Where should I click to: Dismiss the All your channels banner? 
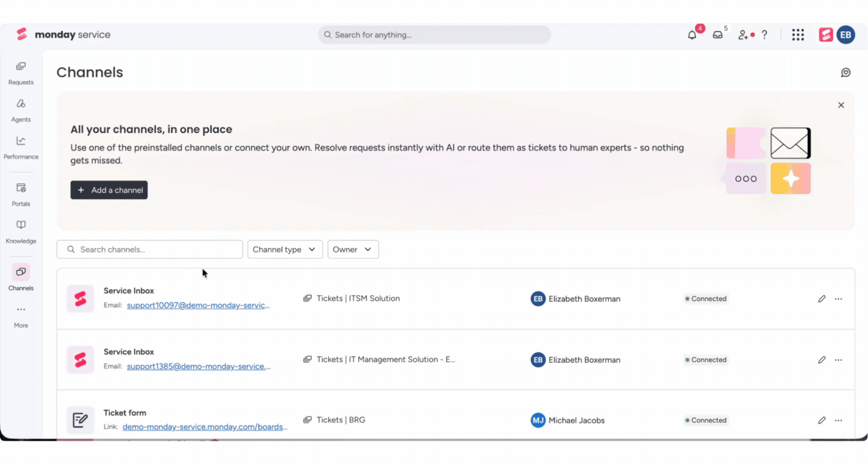point(841,105)
